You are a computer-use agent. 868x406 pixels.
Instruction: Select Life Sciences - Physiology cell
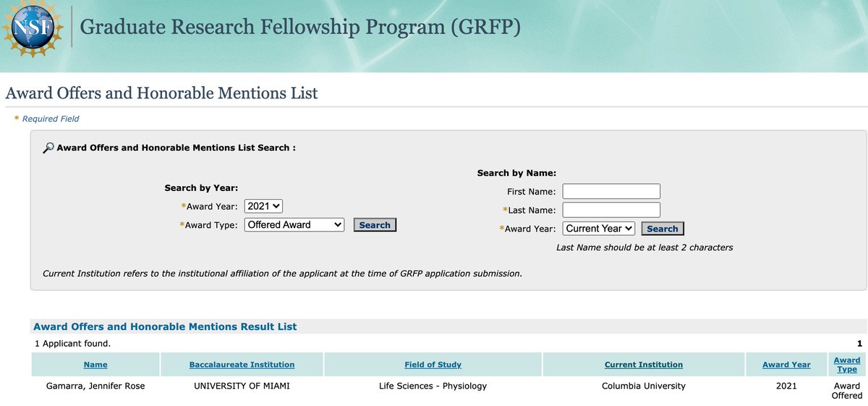tap(433, 386)
